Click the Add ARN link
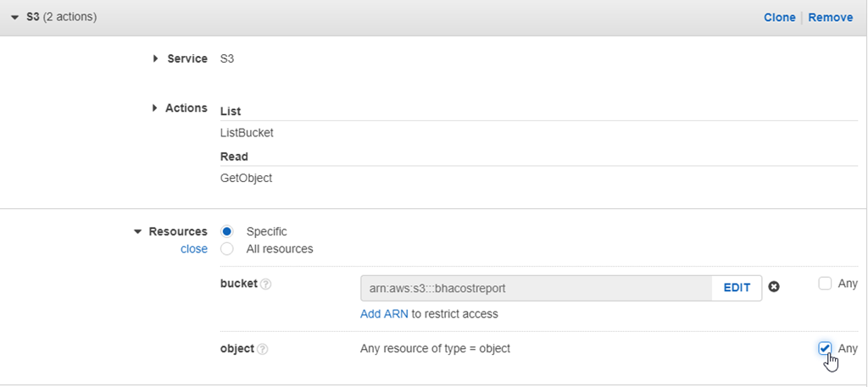The height and width of the screenshot is (387, 868). 384,313
